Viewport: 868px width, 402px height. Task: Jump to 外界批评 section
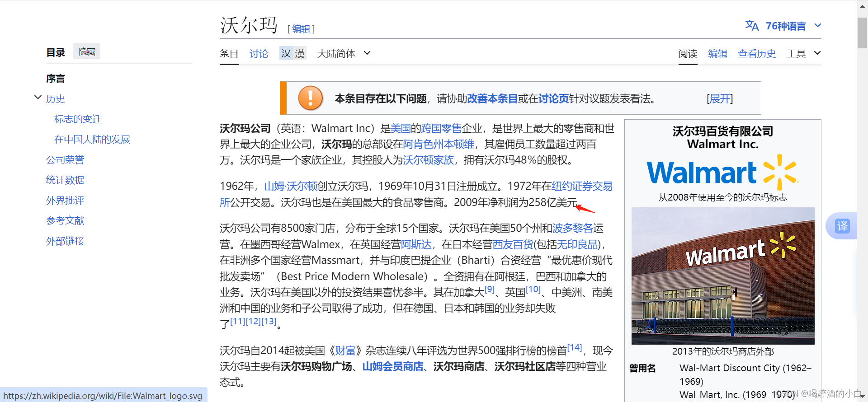pos(65,200)
